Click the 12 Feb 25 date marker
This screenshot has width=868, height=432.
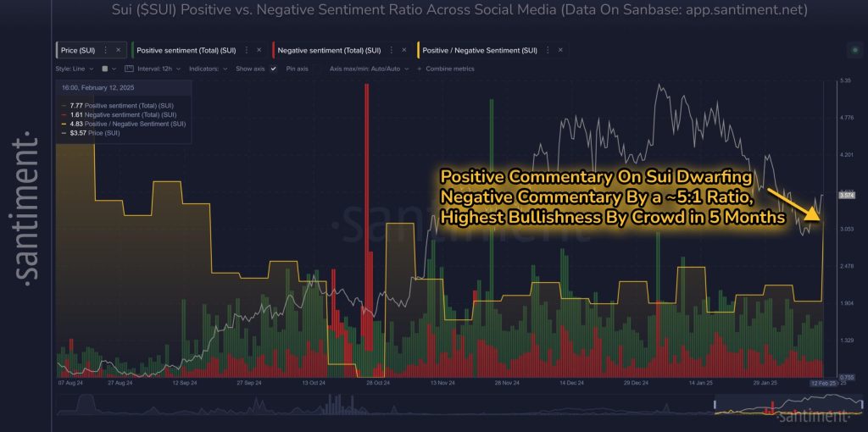click(x=822, y=383)
